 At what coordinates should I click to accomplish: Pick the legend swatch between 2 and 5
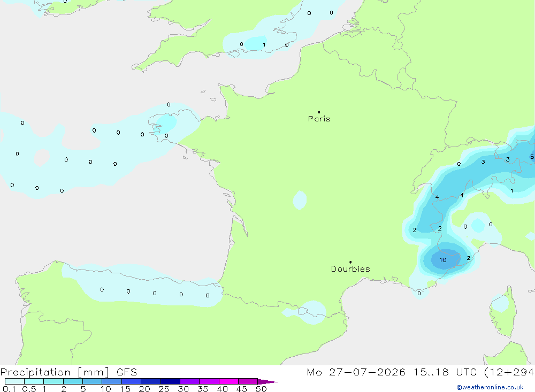(73, 381)
